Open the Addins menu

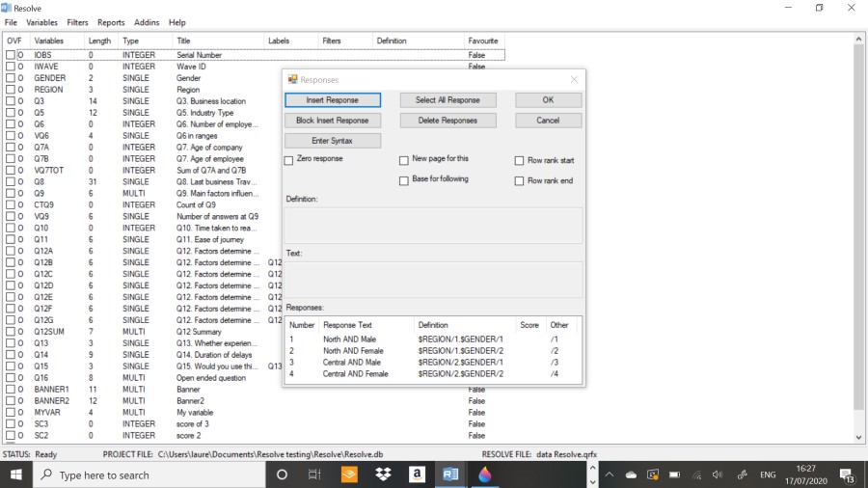click(x=147, y=23)
